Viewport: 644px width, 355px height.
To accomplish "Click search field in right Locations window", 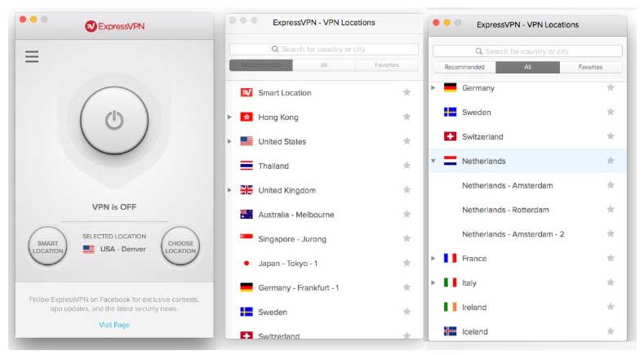I will coord(527,51).
